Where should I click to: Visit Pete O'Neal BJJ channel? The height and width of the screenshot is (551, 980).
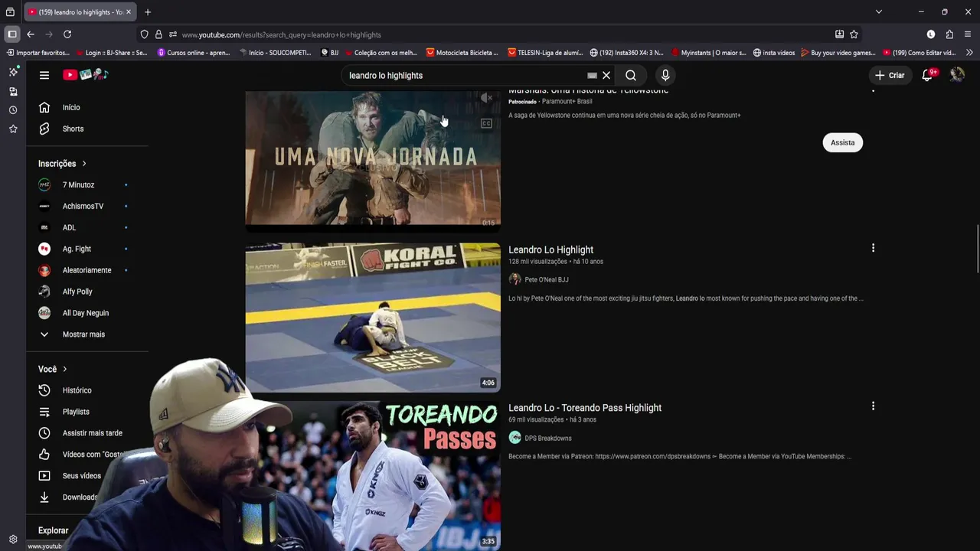click(x=546, y=279)
